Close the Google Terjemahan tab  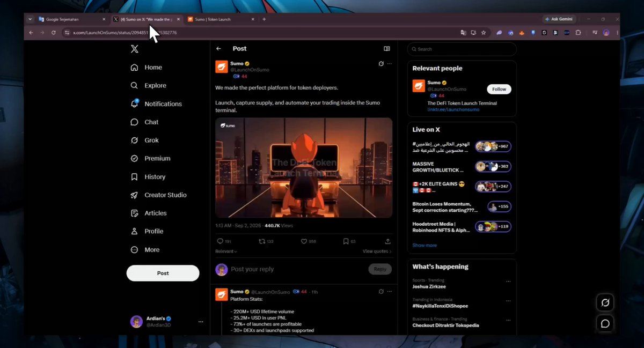[x=104, y=19]
